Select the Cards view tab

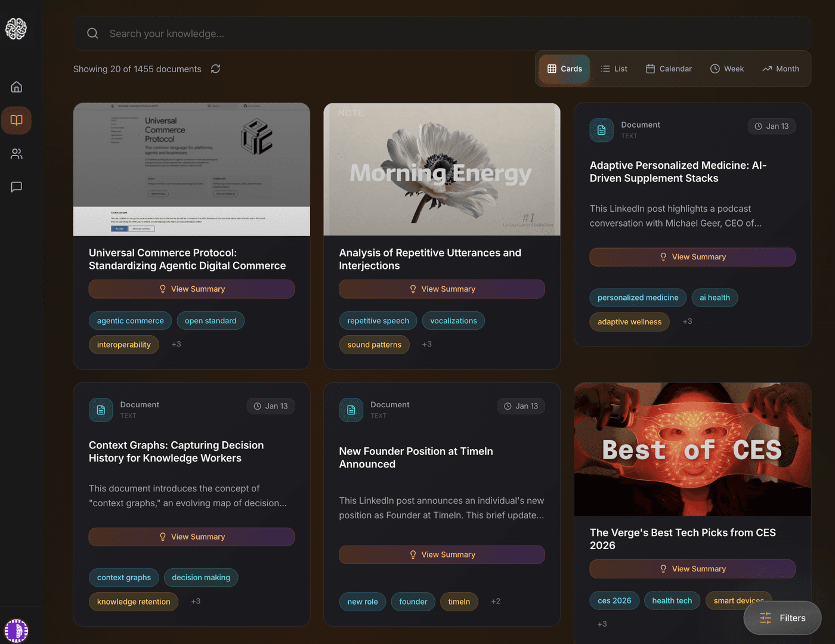click(x=564, y=69)
